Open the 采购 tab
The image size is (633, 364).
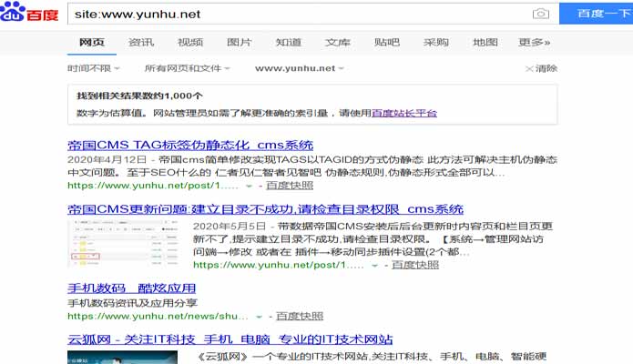click(436, 43)
